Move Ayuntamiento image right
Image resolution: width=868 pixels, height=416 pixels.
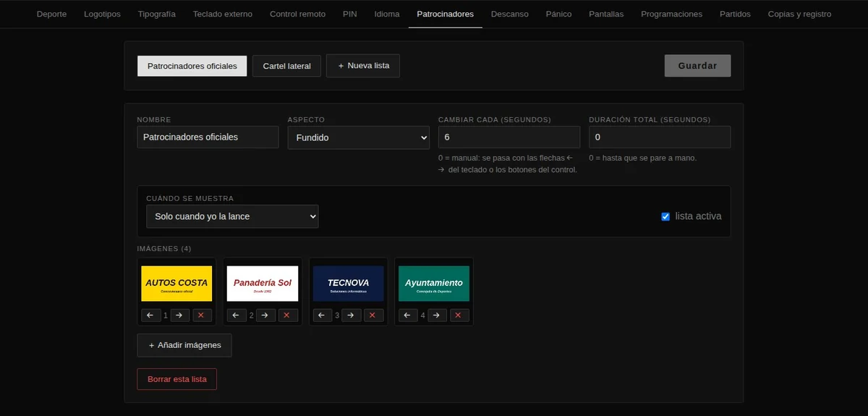[x=438, y=315]
